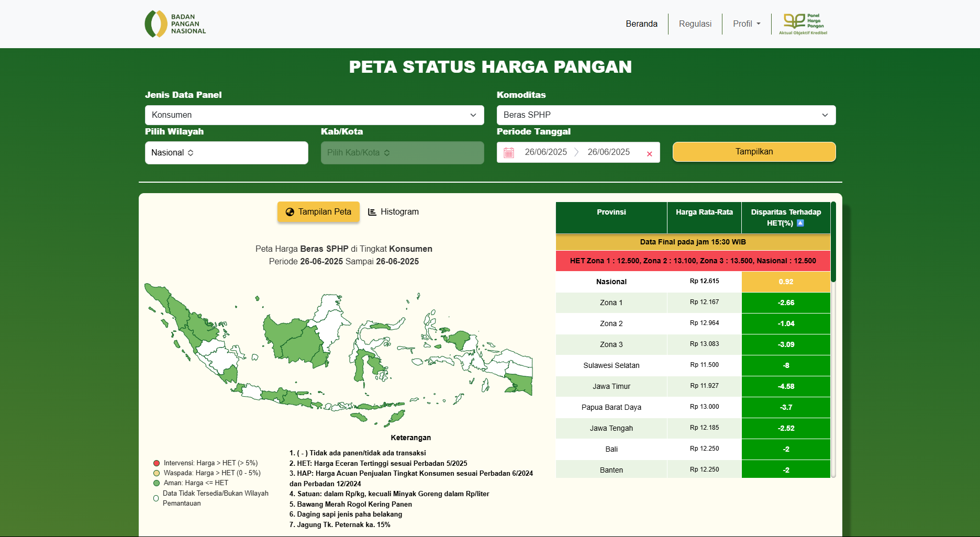
Task: Click the bar chart icon beside Histogram
Action: tap(372, 212)
